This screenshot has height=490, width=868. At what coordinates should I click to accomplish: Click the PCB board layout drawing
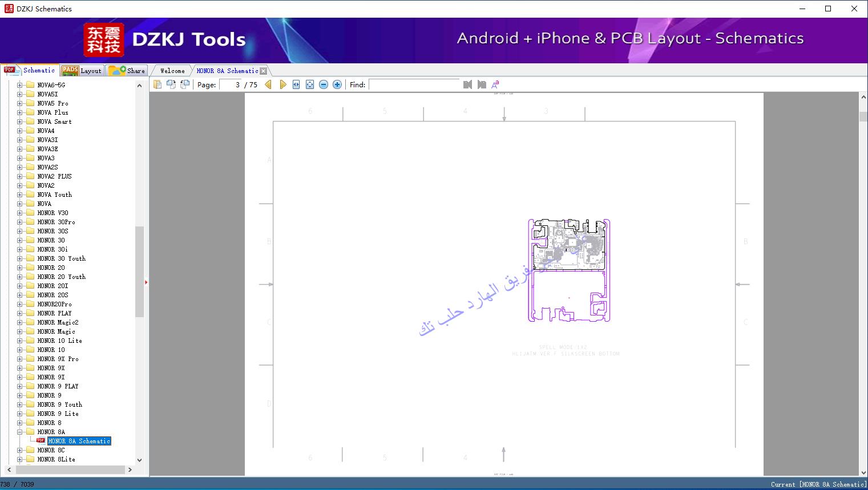coord(569,270)
